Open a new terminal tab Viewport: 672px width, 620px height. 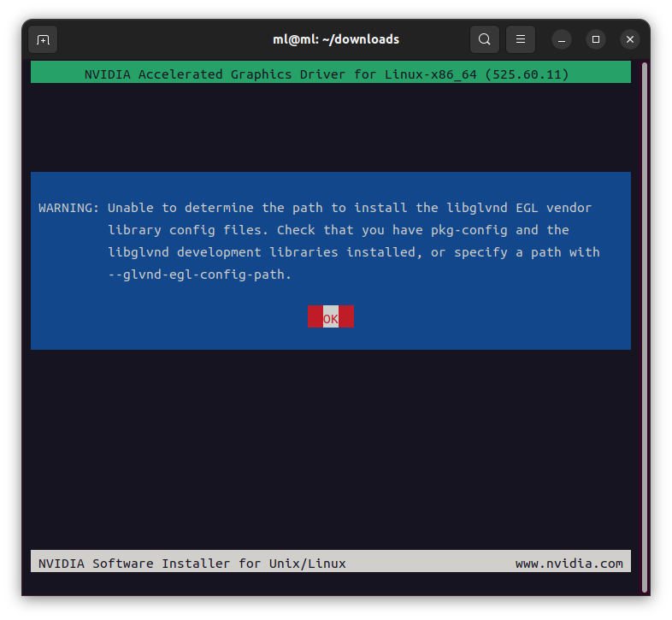pyautogui.click(x=43, y=39)
